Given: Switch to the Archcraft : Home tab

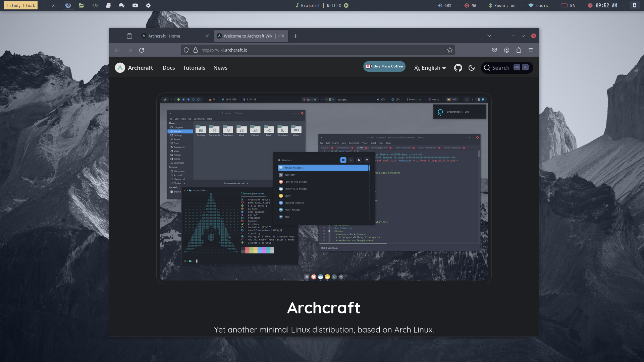Looking at the screenshot, I should click(164, 36).
